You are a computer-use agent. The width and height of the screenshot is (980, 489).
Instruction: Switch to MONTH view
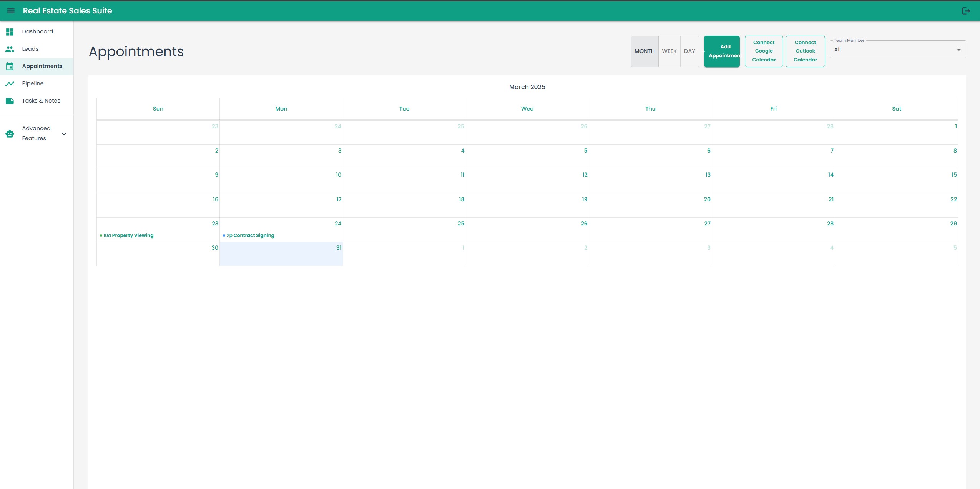click(644, 51)
